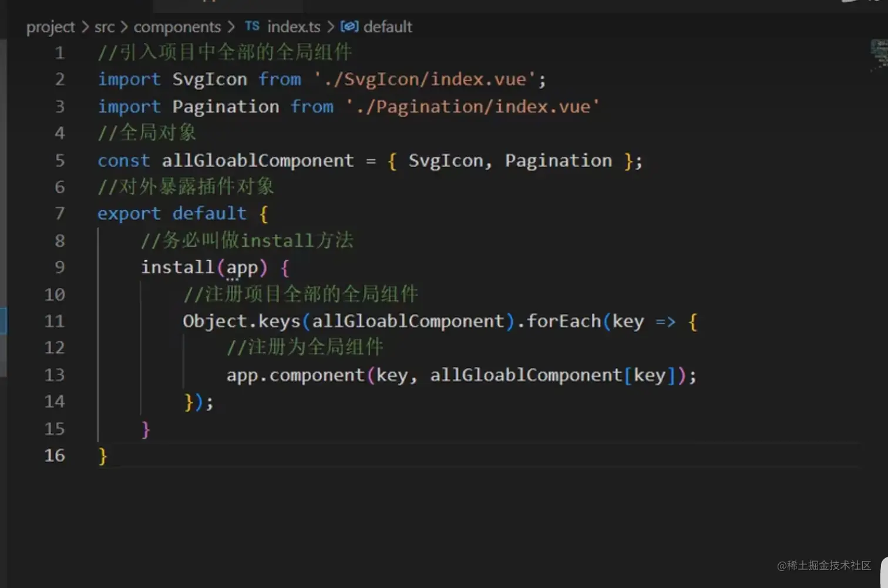The image size is (888, 588).
Task: Click the comment '//全局对象'
Action: (147, 133)
